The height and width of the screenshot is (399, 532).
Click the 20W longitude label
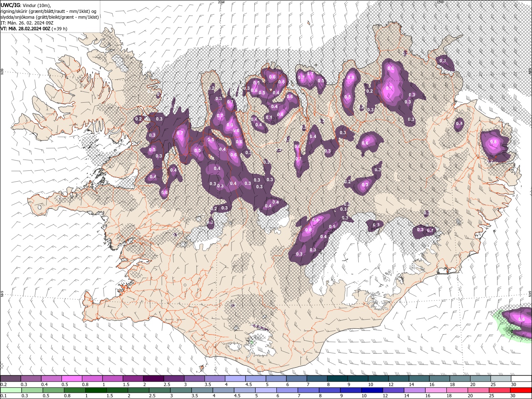click(221, 2)
